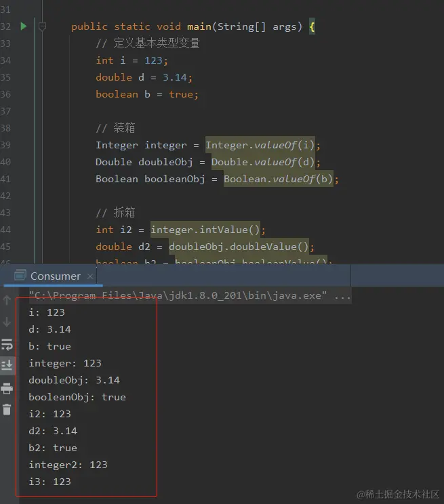Click console output 'doubleObj: 3.14'
This screenshot has width=444, height=504.
75,380
